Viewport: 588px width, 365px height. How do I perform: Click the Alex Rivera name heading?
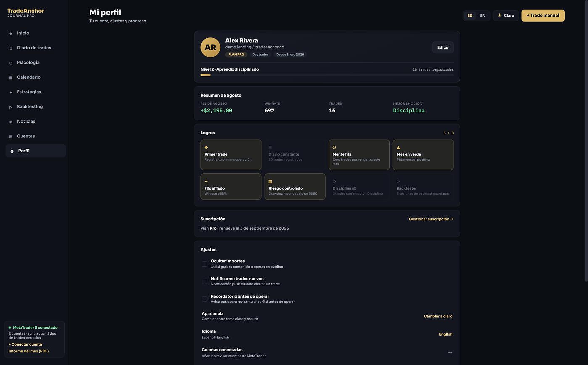pyautogui.click(x=241, y=40)
